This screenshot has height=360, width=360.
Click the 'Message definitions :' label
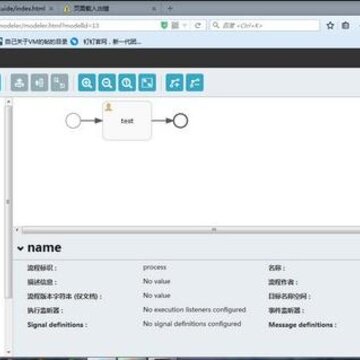tap(303, 325)
